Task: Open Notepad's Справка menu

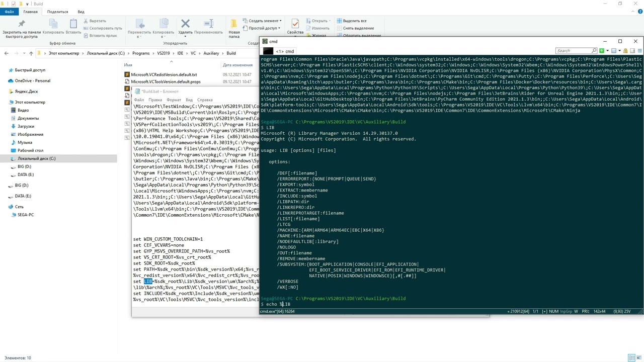Action: click(205, 100)
